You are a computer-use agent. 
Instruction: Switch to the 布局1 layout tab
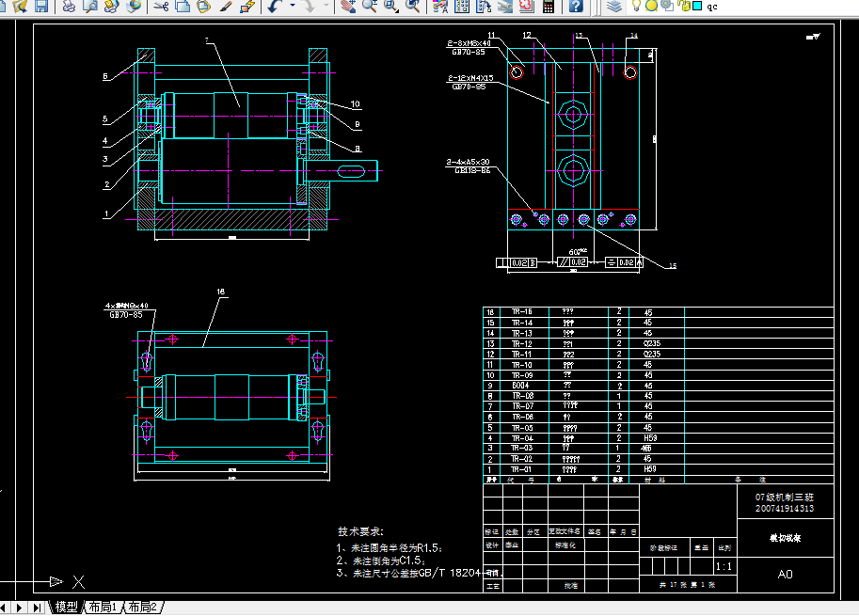(x=103, y=607)
